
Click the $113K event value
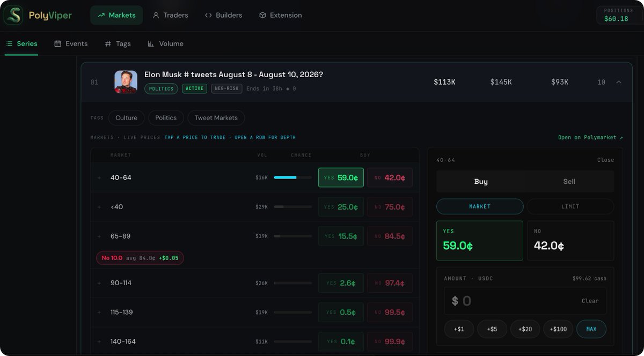(445, 82)
